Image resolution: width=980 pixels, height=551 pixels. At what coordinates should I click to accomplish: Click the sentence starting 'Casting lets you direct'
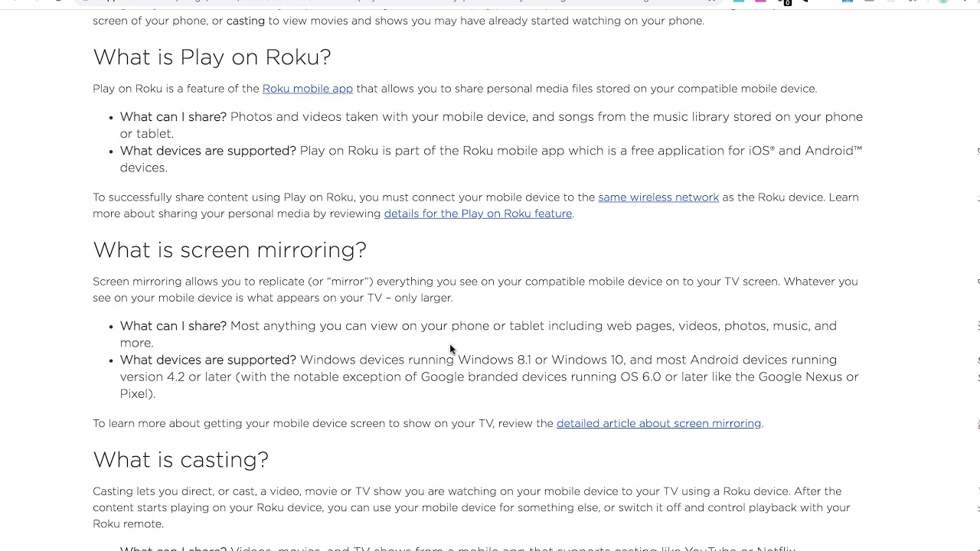442,491
